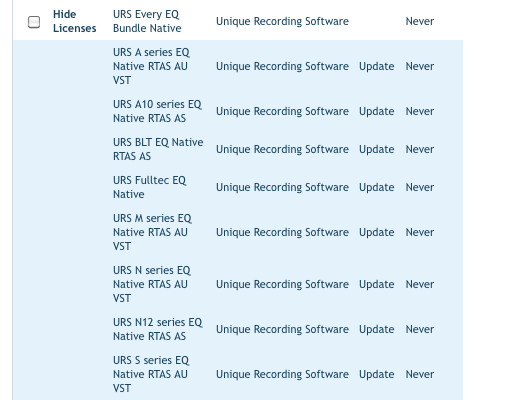Select URS N series EQ license name
525x400 pixels.
pyautogui.click(x=152, y=284)
